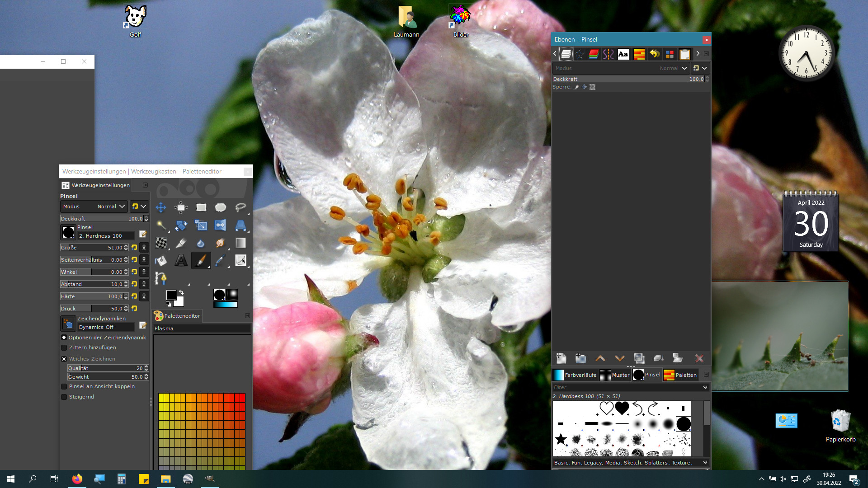Switch to the Farbverläufe tab

[575, 375]
